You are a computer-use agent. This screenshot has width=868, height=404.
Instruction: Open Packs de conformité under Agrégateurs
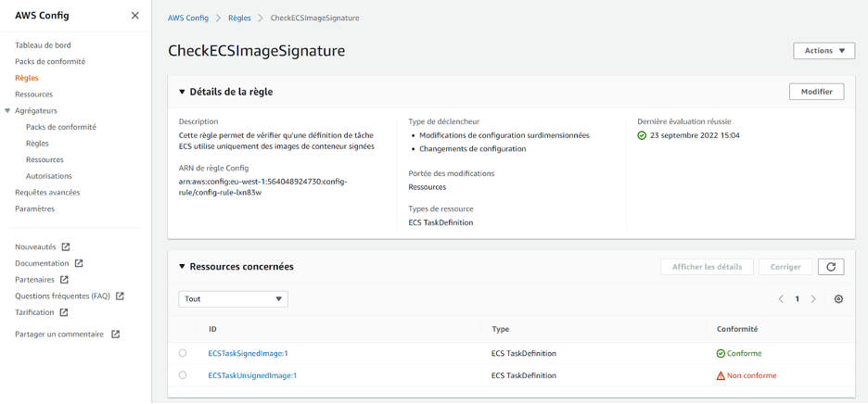(x=61, y=127)
